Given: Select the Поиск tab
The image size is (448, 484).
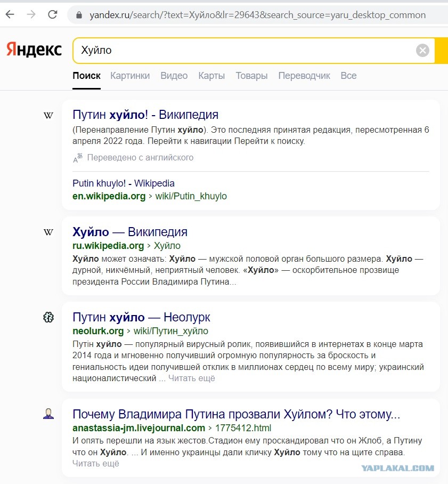Looking at the screenshot, I should tap(86, 76).
